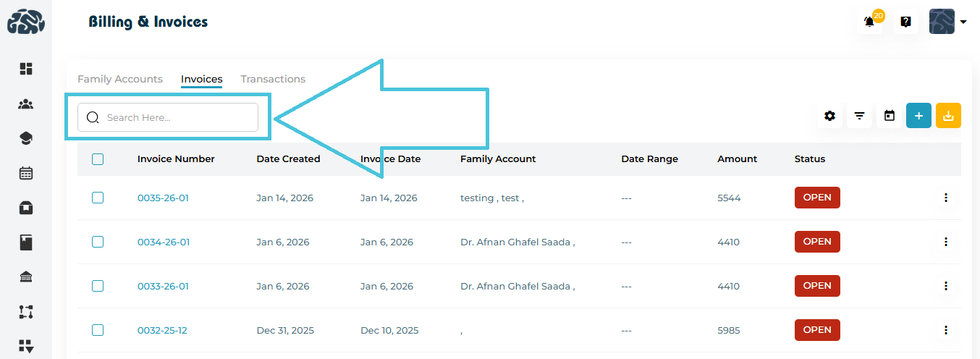Viewport: 980px width, 359px height.
Task: Click the yellow download button
Action: [948, 116]
